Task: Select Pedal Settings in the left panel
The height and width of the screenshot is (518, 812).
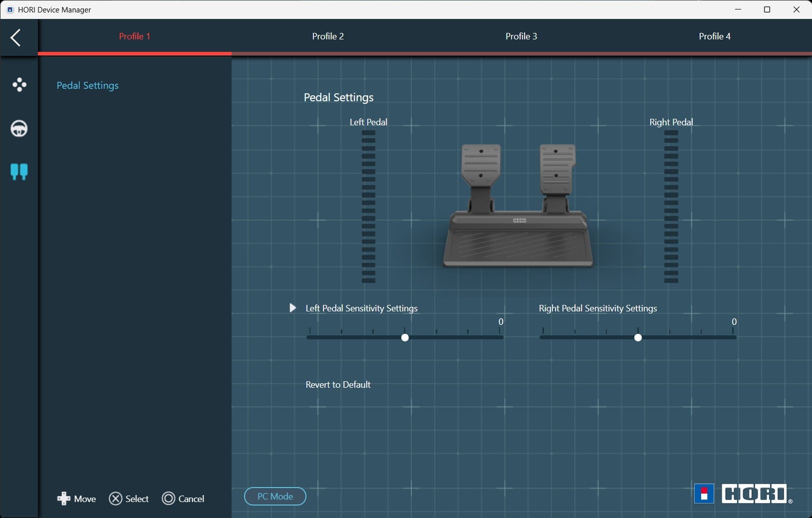Action: 87,85
